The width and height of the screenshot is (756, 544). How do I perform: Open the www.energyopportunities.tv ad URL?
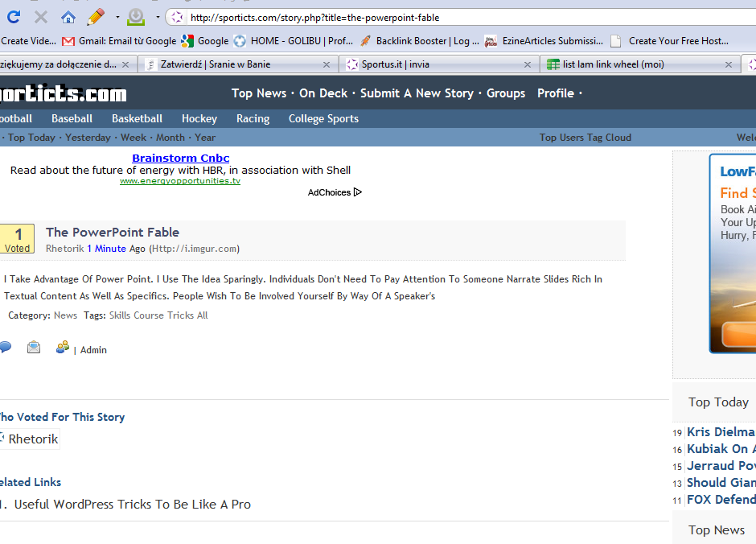180,181
